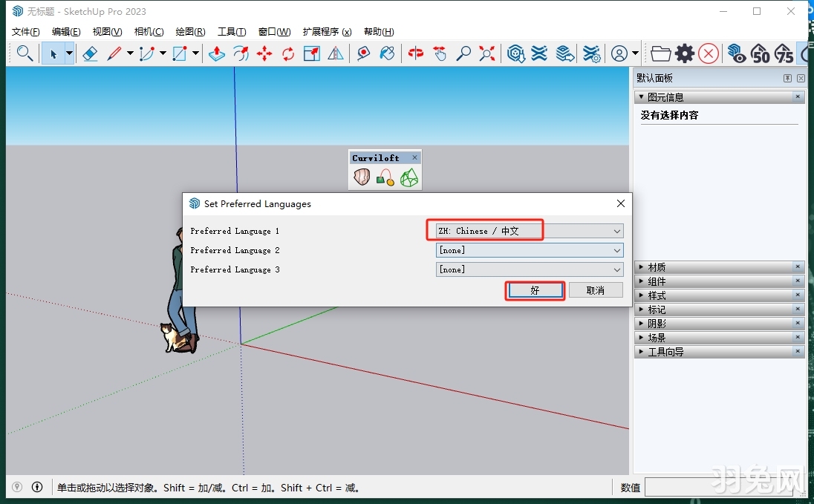The height and width of the screenshot is (504, 814).
Task: Open Preferred Language 2 dropdown
Action: [529, 250]
